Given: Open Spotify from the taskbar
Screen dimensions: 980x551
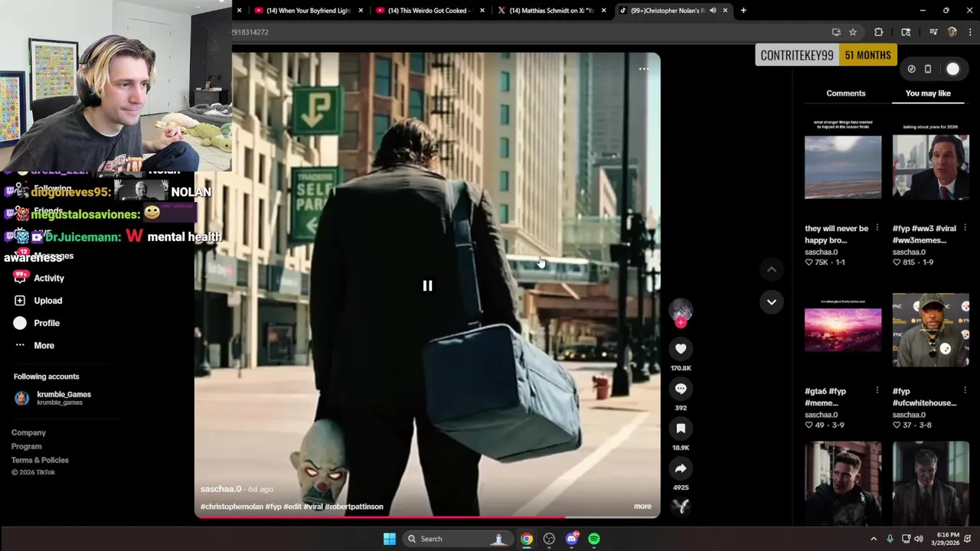Looking at the screenshot, I should [x=594, y=539].
